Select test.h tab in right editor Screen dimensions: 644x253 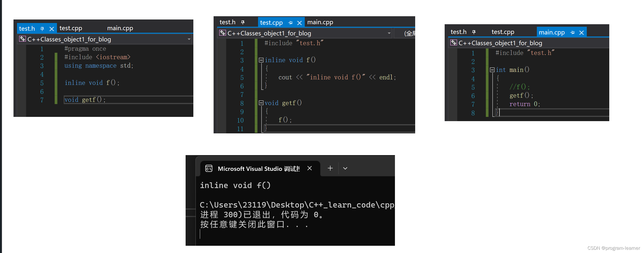click(x=458, y=32)
